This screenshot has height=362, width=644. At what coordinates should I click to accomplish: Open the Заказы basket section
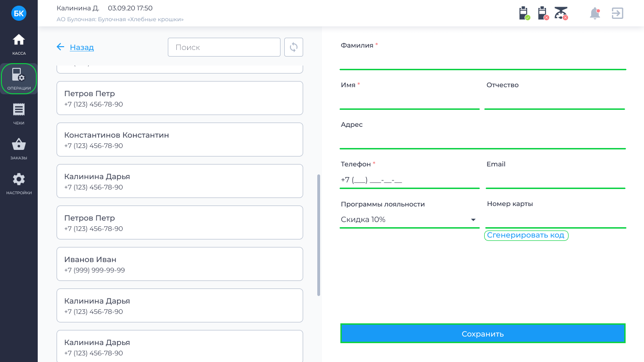click(x=19, y=149)
